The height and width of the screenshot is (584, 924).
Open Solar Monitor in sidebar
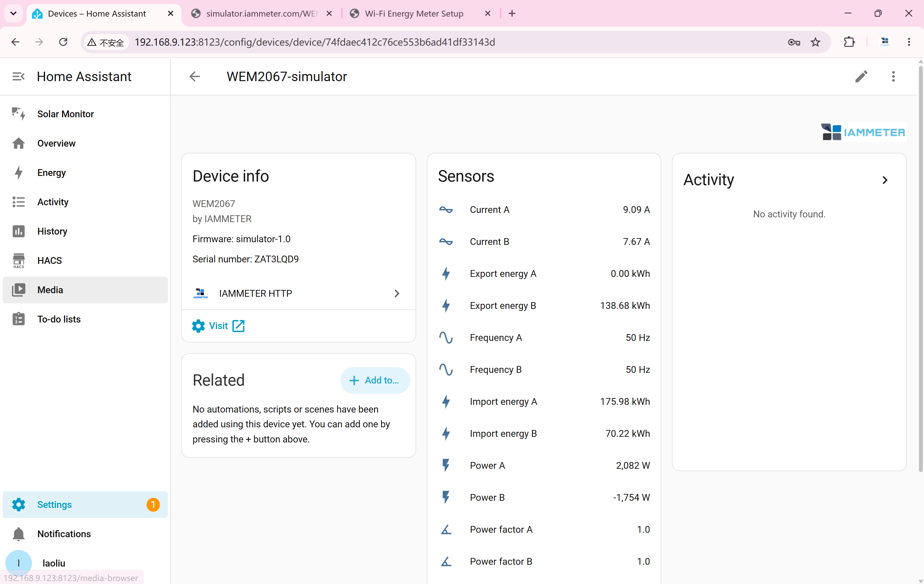[x=85, y=114]
